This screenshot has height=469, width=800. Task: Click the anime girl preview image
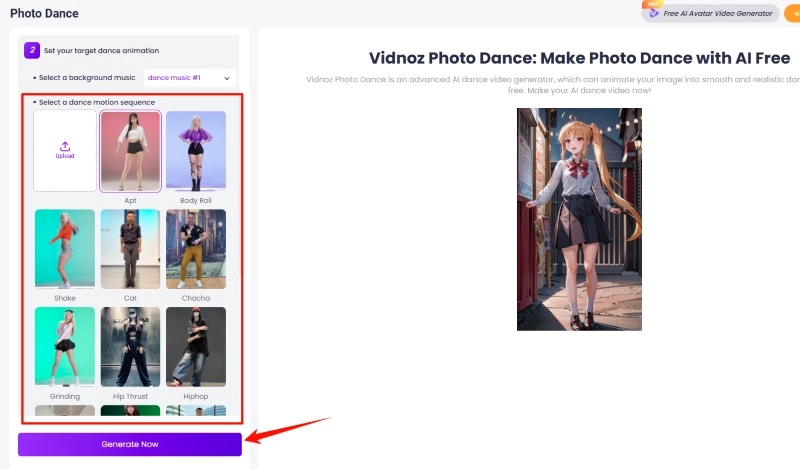click(x=579, y=219)
